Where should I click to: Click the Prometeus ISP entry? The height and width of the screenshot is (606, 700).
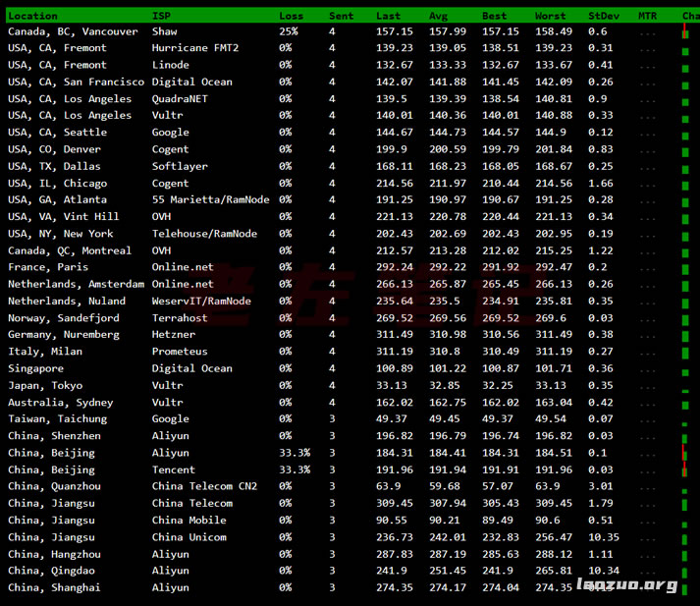(180, 352)
